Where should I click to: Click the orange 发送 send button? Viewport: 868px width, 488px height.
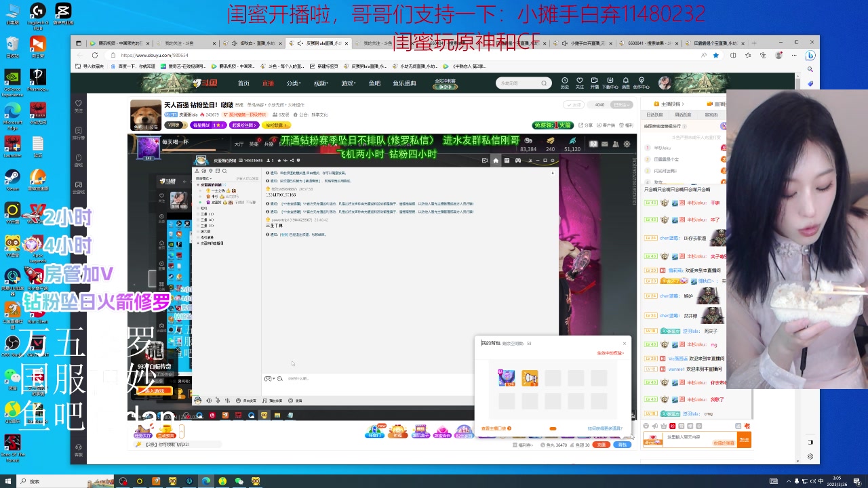click(x=744, y=440)
